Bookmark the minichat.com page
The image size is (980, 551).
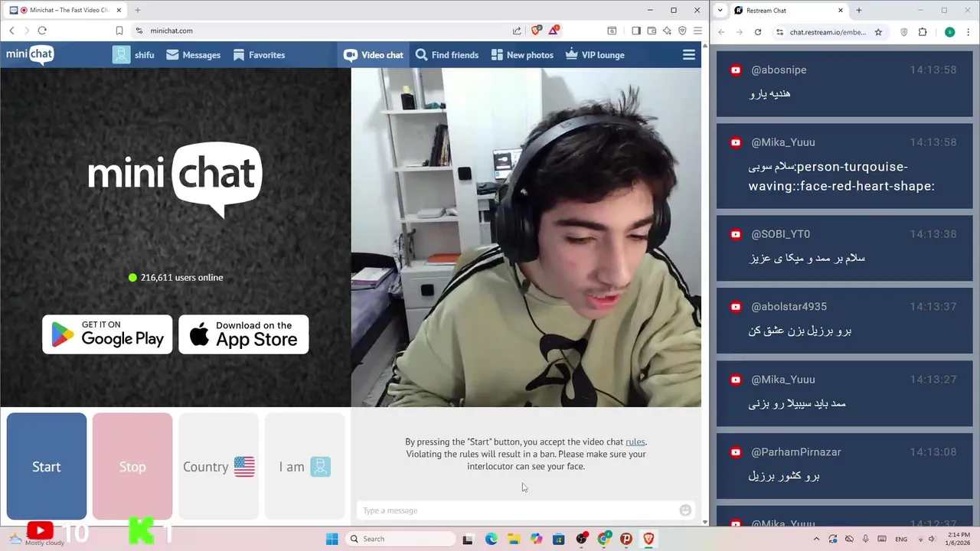coord(119,31)
